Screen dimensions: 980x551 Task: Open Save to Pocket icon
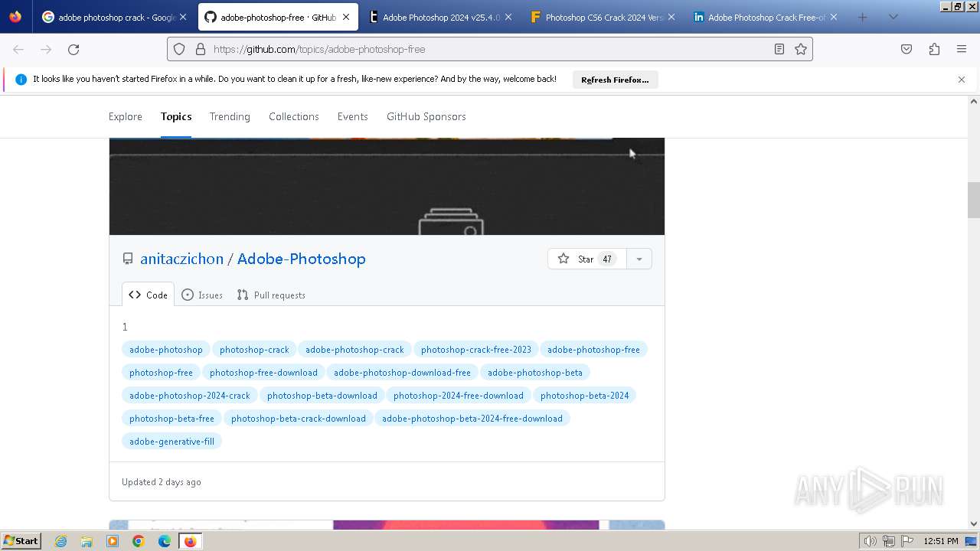tap(906, 49)
